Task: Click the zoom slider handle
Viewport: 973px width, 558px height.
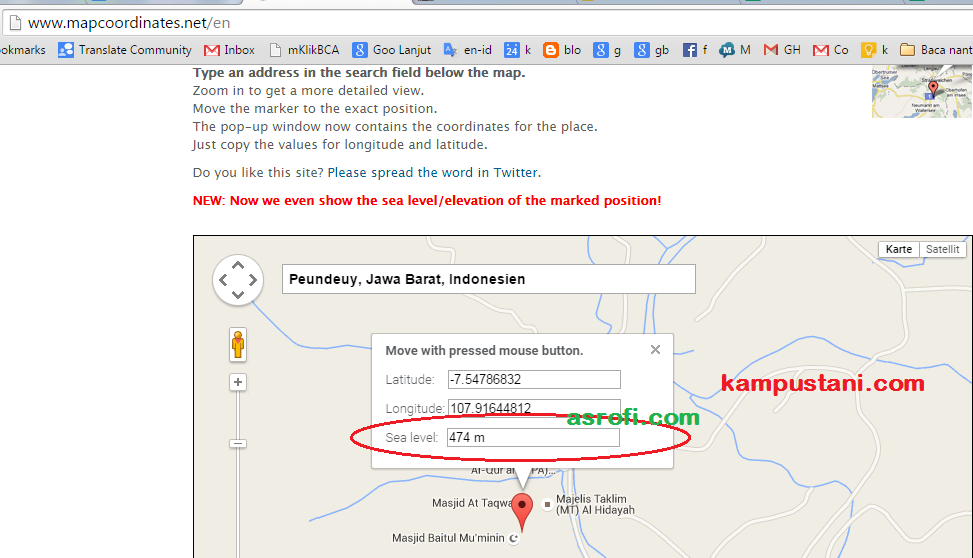Action: [x=238, y=443]
